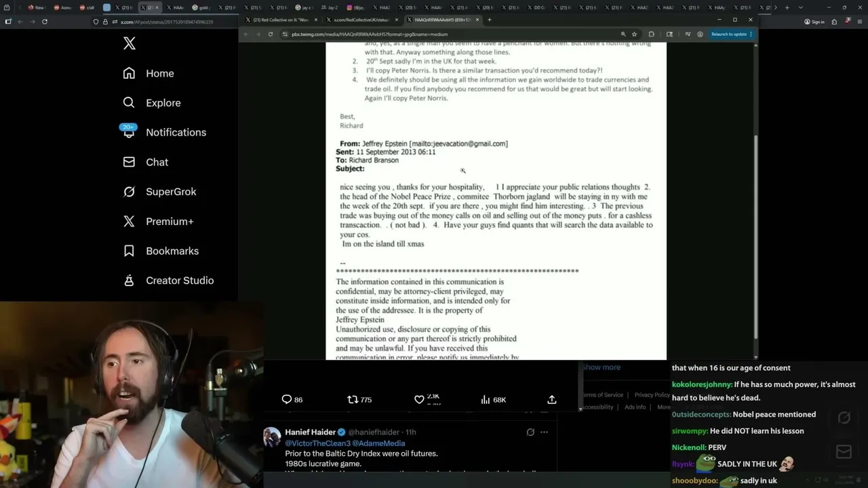
Task: Like the post via heart icon
Action: (419, 399)
